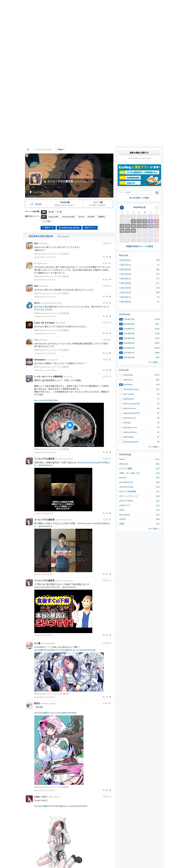Open the 食後すぐの下痢 video thumbnail
Viewport: 186px width, 868px height.
tap(63, 611)
